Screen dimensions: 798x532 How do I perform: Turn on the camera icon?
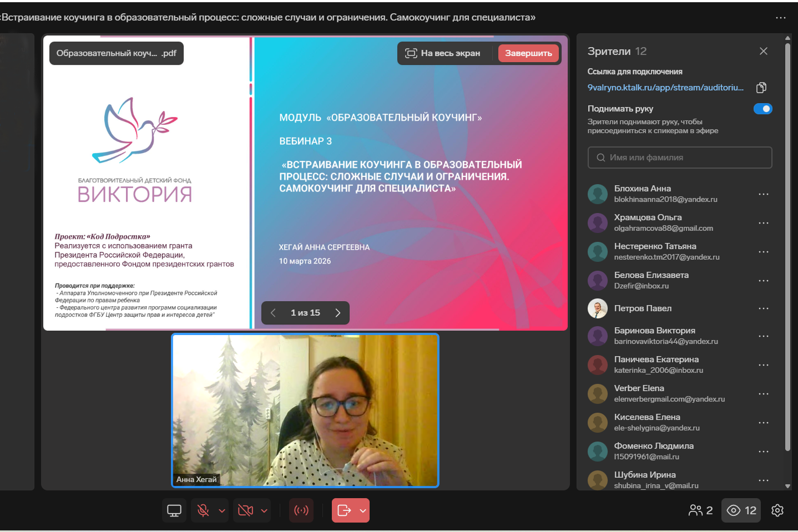(x=245, y=510)
